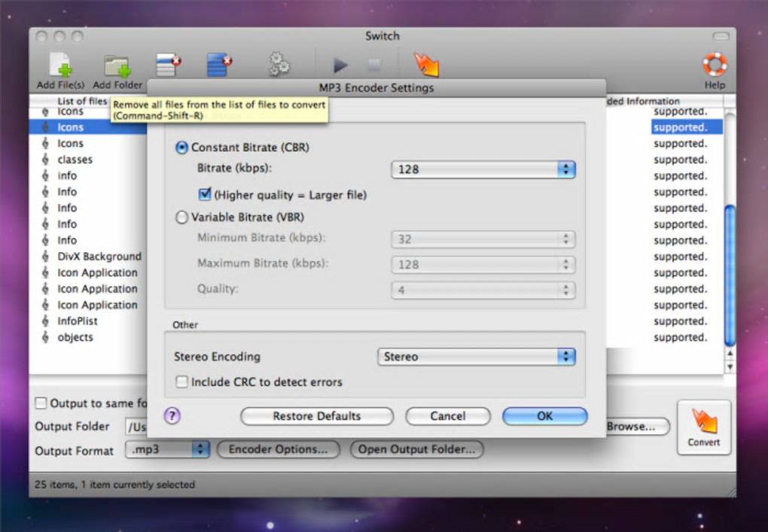Enable Include CRC to detect errors
The width and height of the screenshot is (768, 532).
181,382
